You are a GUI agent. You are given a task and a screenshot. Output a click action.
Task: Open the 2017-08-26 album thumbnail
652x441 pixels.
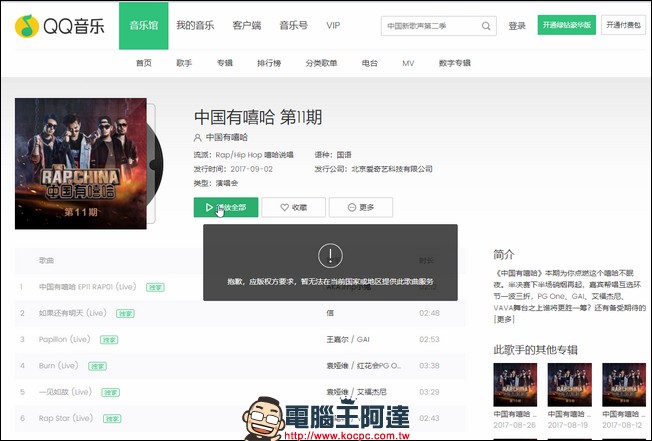point(514,383)
